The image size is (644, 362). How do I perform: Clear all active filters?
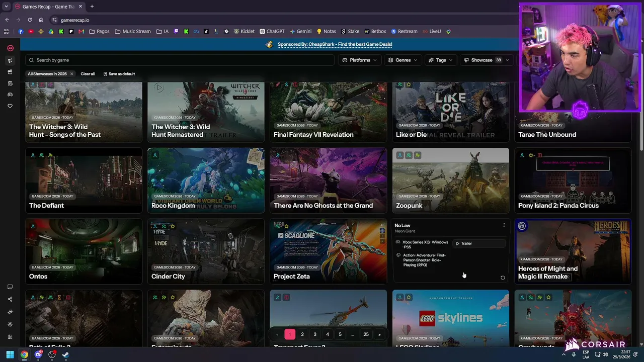[x=88, y=74]
